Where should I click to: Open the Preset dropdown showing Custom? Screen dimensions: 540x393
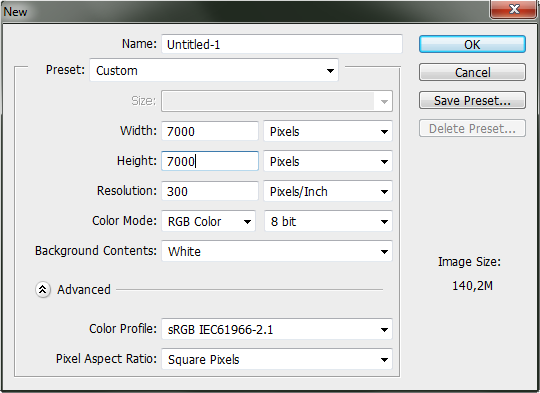(x=214, y=70)
